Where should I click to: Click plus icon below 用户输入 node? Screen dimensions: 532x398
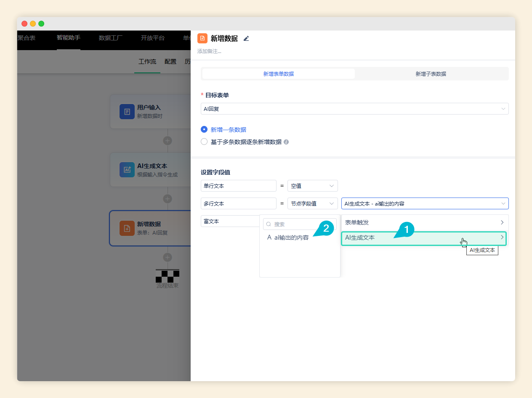click(168, 141)
